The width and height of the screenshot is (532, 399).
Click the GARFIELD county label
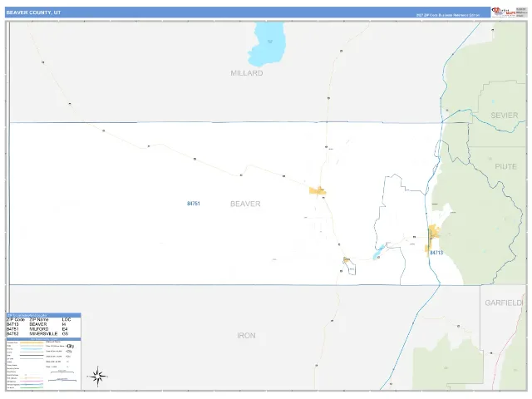click(x=504, y=303)
